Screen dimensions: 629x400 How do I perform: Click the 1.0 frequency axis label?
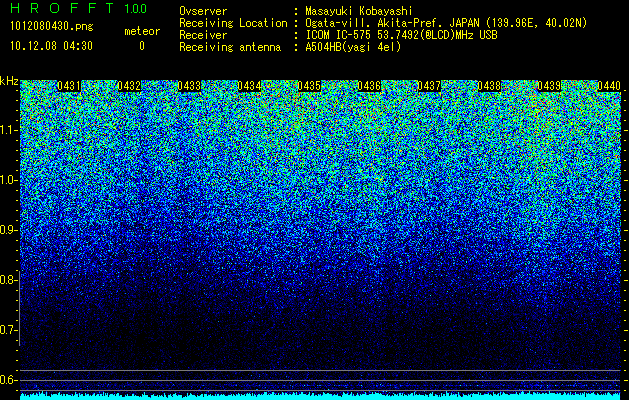9,181
